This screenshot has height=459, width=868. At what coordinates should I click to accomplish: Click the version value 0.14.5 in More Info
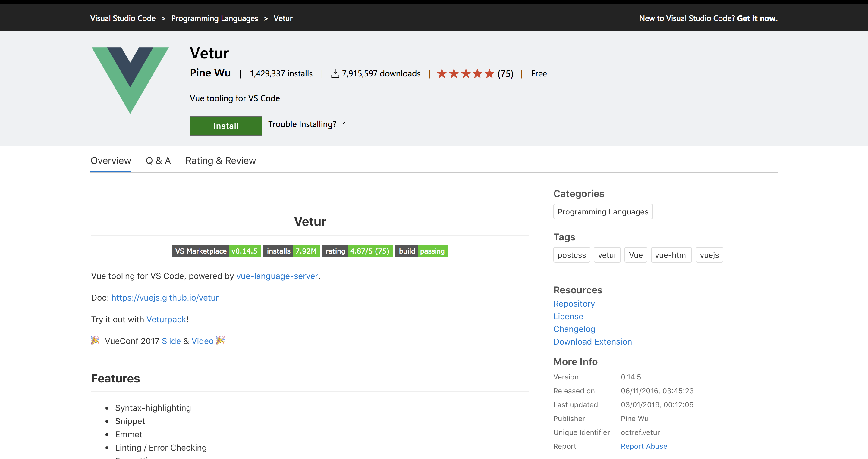pyautogui.click(x=631, y=377)
